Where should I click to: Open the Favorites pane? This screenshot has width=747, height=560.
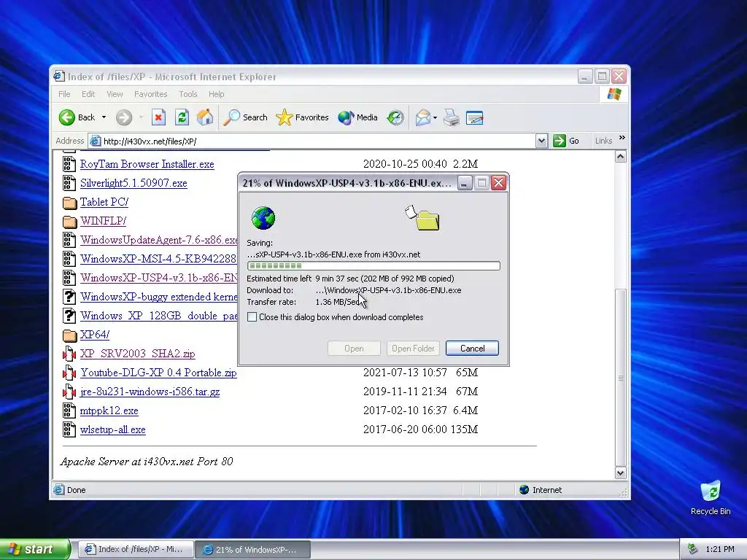pyautogui.click(x=302, y=117)
